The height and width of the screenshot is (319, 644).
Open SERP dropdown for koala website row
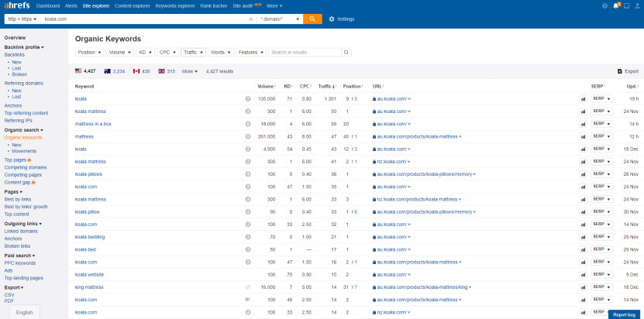tap(602, 274)
